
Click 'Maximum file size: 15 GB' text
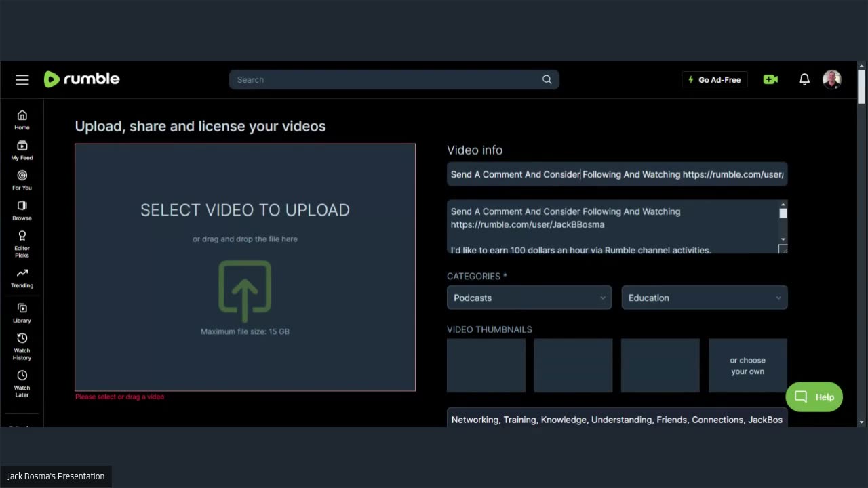point(245,331)
